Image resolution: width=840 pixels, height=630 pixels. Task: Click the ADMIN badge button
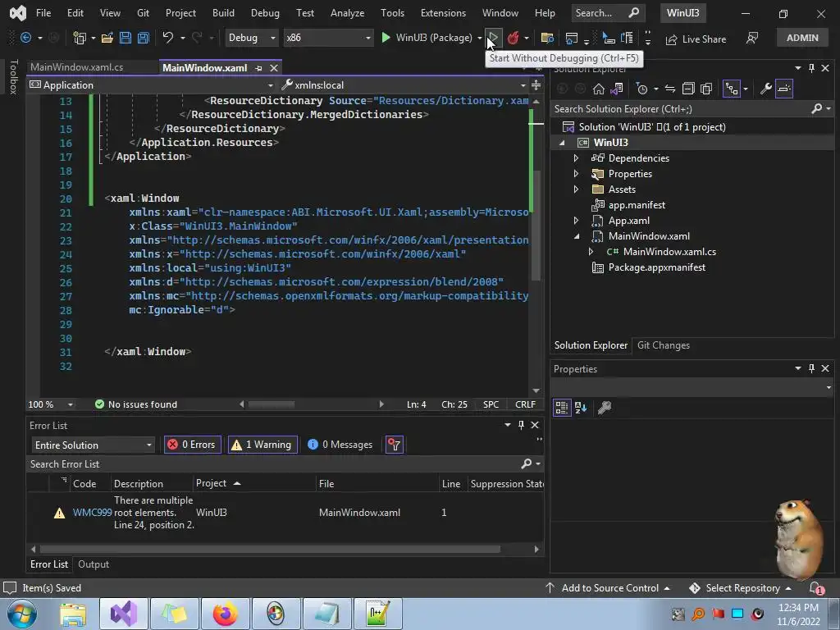(802, 38)
